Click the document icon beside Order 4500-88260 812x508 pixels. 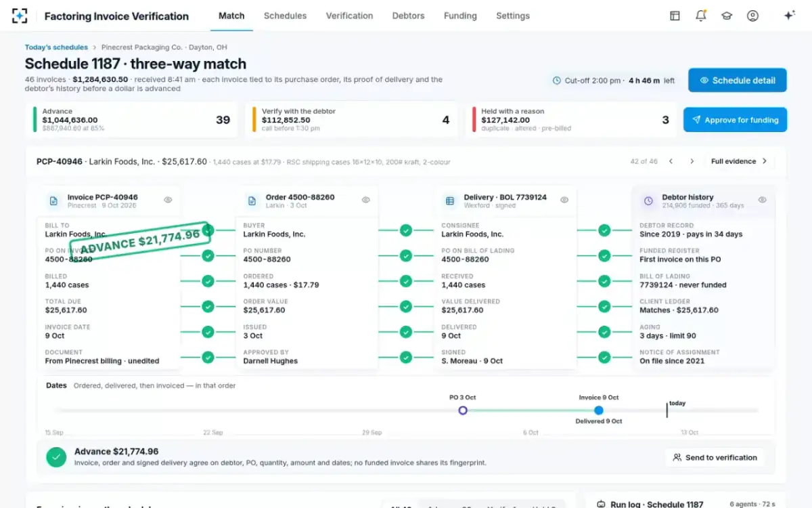tap(252, 201)
